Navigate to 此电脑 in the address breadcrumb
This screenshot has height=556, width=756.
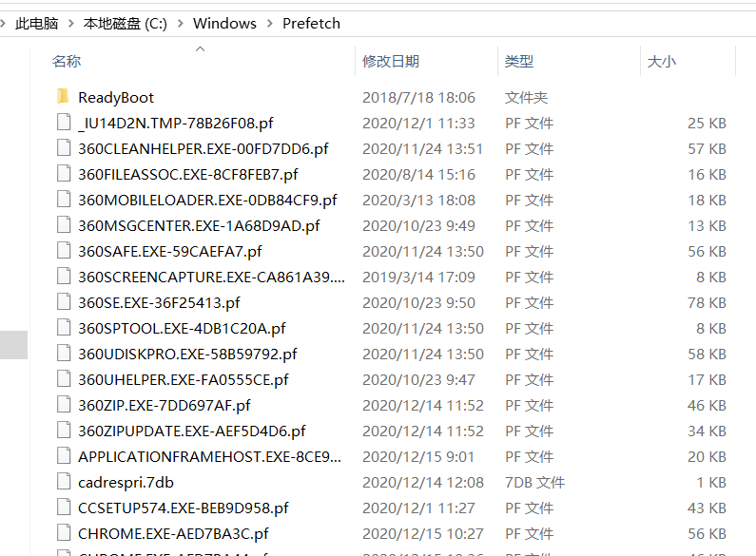37,23
